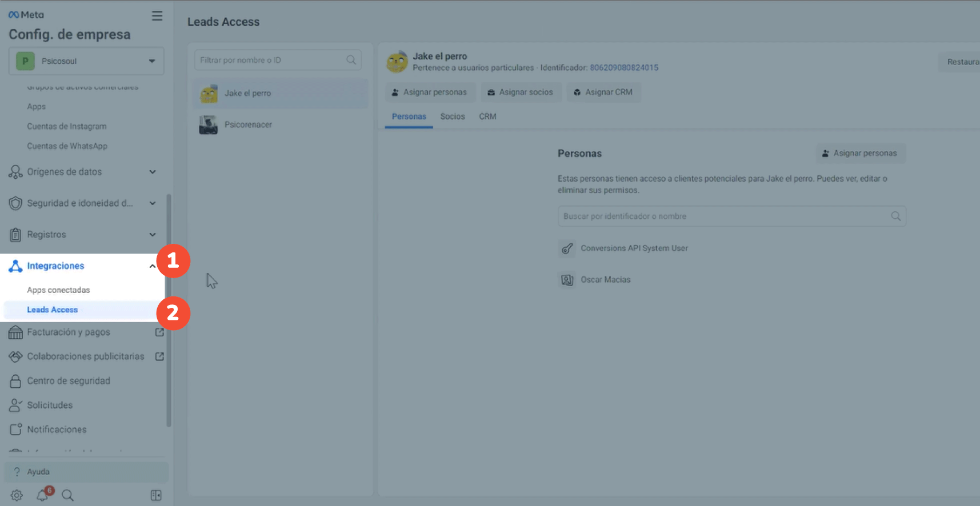Image resolution: width=980 pixels, height=506 pixels.
Task: Click the Filtrar por nombre o ID field
Action: (x=278, y=60)
